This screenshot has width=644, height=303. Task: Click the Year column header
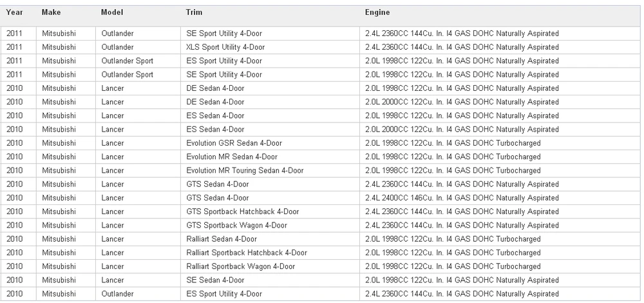(14, 12)
